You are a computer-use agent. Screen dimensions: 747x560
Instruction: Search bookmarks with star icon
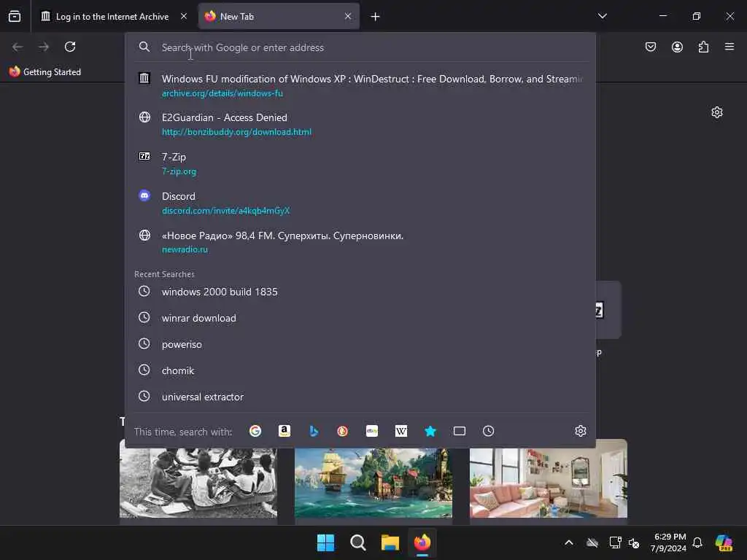(x=430, y=431)
